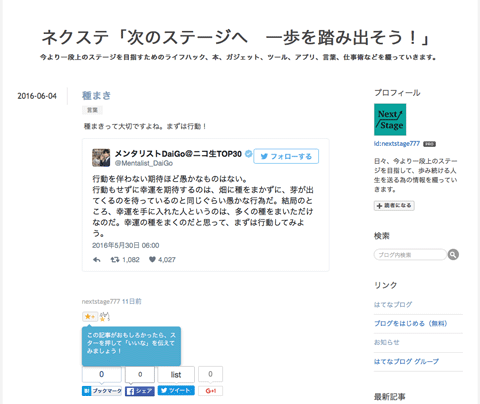The height and width of the screenshot is (404, 480).
Task: Click the magnifier search button
Action: click(x=453, y=255)
